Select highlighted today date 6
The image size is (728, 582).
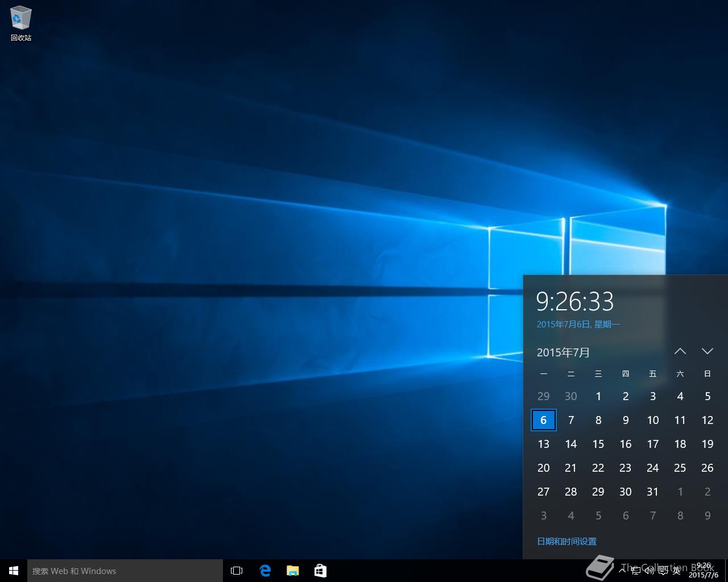point(544,420)
